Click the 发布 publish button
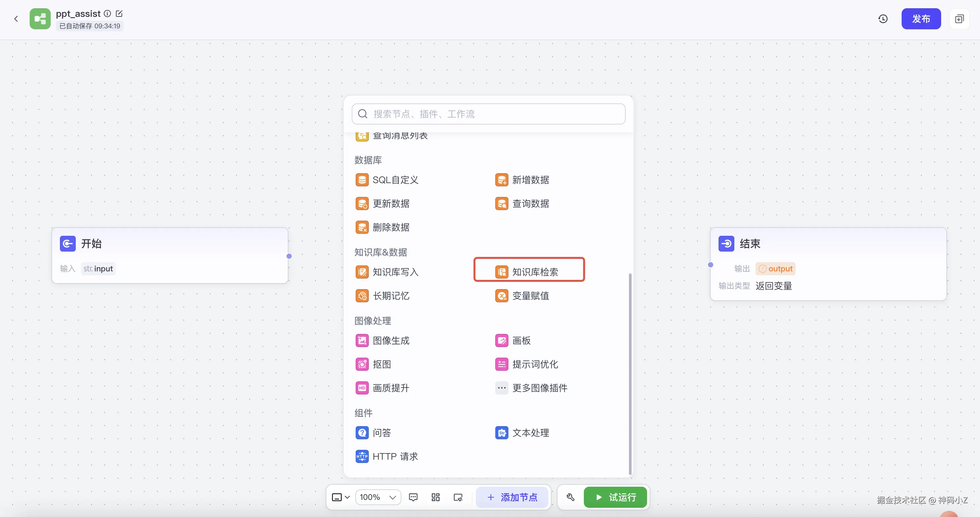Screen dimensions: 980x517 (921, 19)
